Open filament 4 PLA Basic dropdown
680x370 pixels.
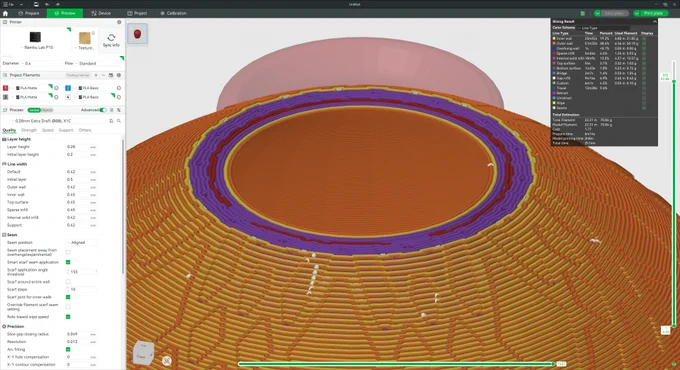(x=93, y=97)
